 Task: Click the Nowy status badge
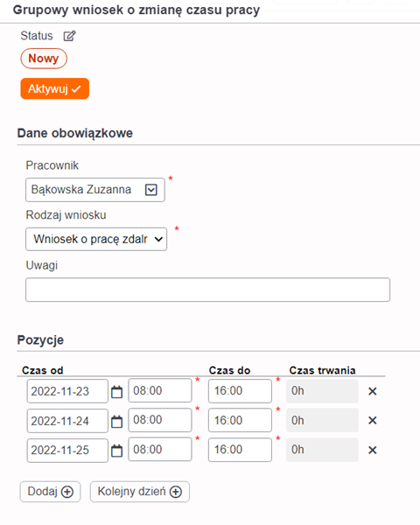[44, 59]
